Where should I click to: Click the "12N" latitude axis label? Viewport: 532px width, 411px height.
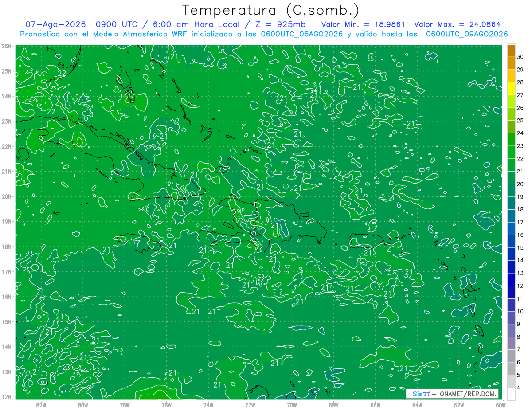(7, 397)
